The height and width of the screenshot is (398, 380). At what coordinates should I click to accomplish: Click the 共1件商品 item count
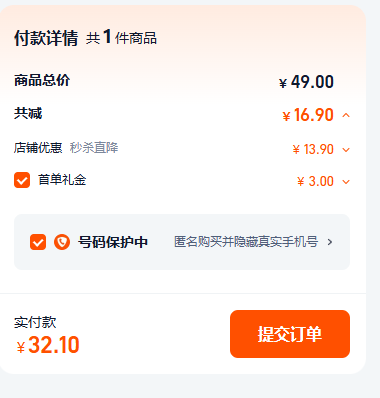(x=121, y=37)
